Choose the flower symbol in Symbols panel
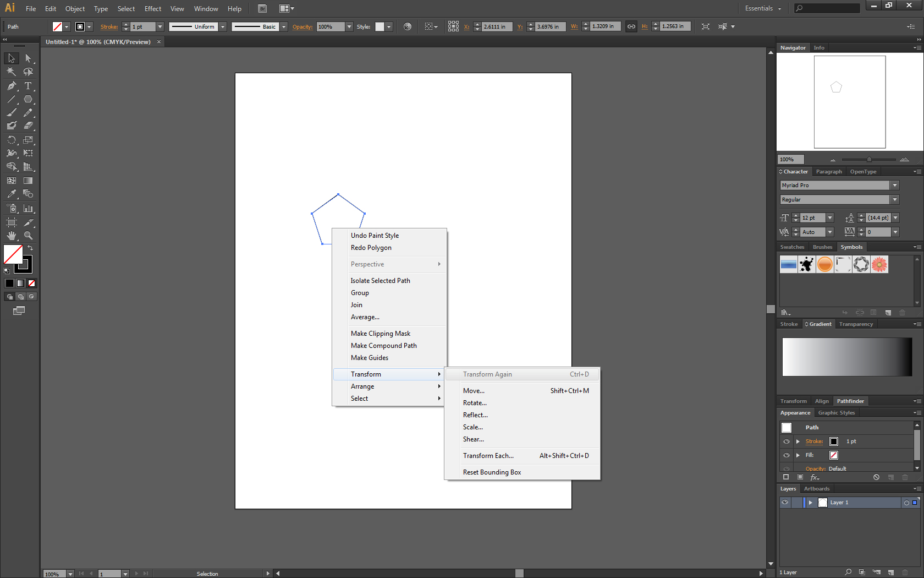Viewport: 924px width, 578px height. point(879,264)
